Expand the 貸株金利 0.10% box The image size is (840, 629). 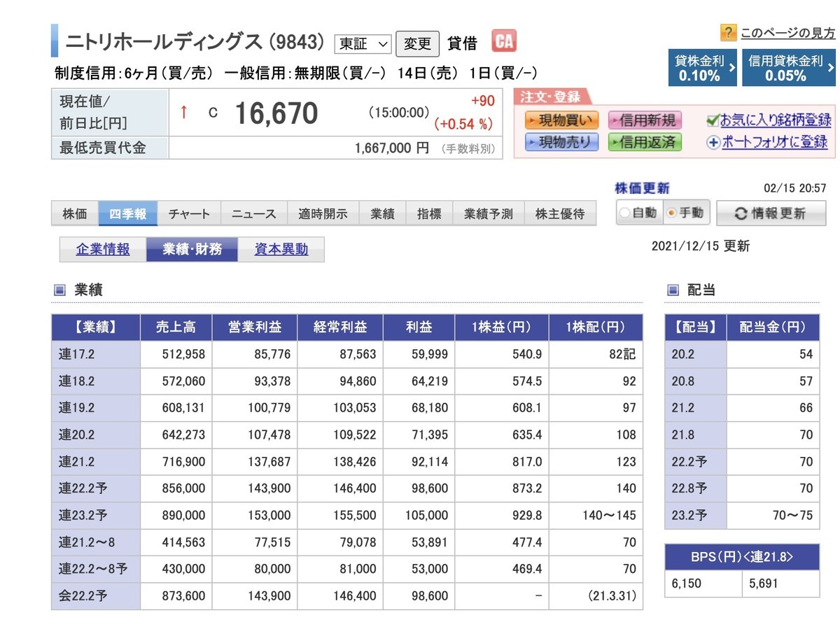pyautogui.click(x=702, y=67)
